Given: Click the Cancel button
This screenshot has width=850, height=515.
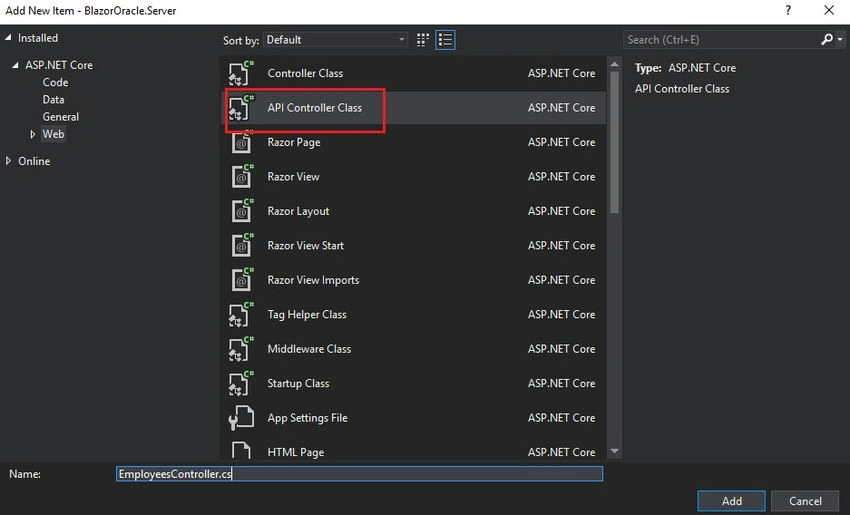Looking at the screenshot, I should pyautogui.click(x=805, y=501).
